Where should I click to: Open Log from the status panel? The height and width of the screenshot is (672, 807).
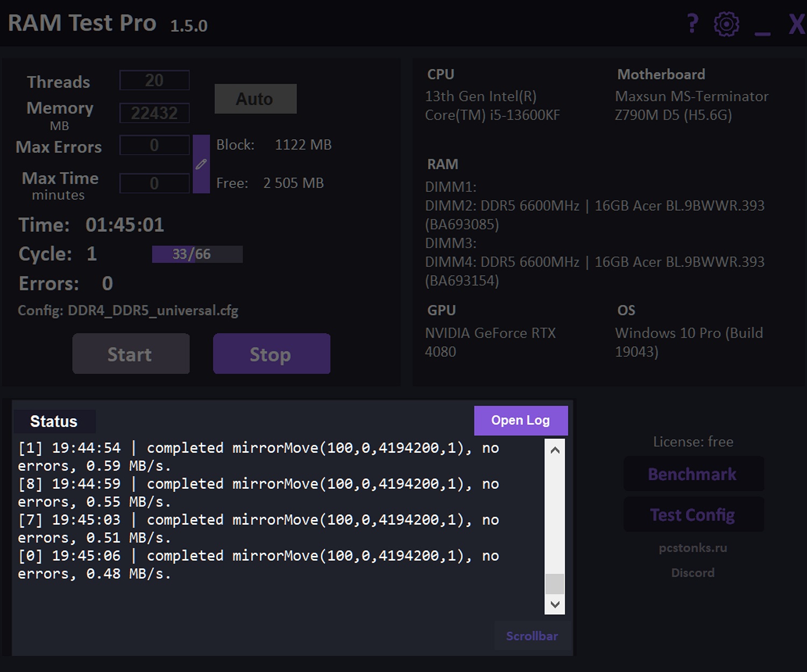point(520,420)
